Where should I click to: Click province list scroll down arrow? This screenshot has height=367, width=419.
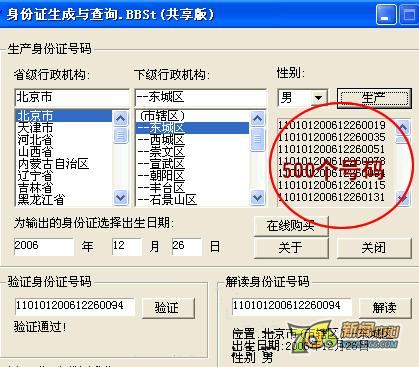tap(120, 198)
